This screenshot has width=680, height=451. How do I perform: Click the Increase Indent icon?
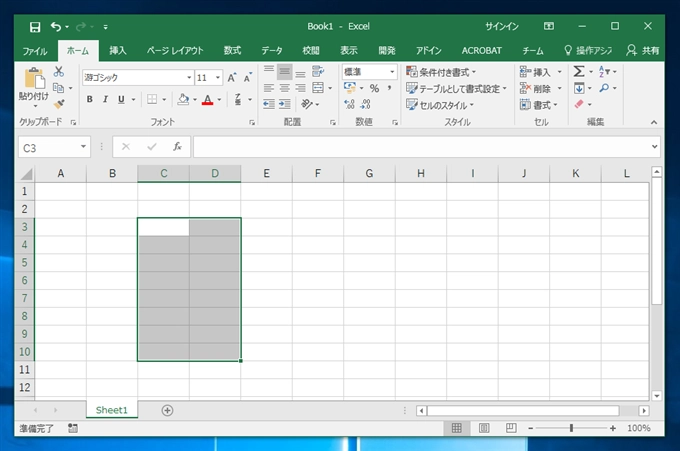point(284,104)
